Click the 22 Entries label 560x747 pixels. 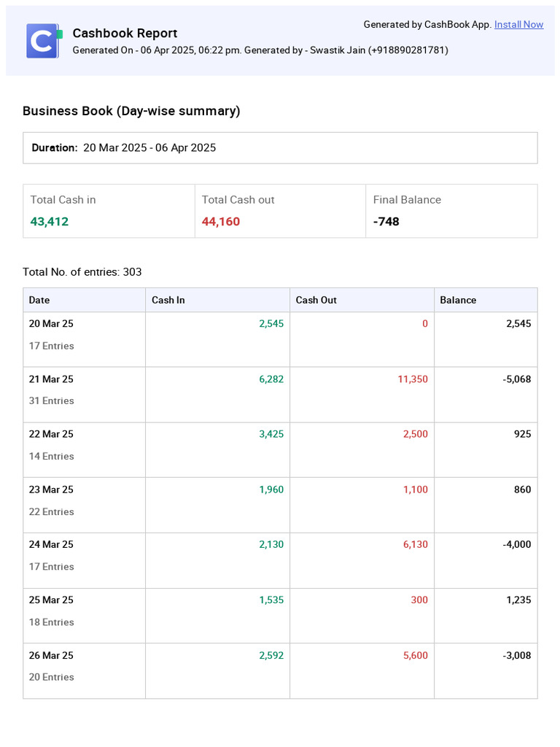tap(52, 511)
